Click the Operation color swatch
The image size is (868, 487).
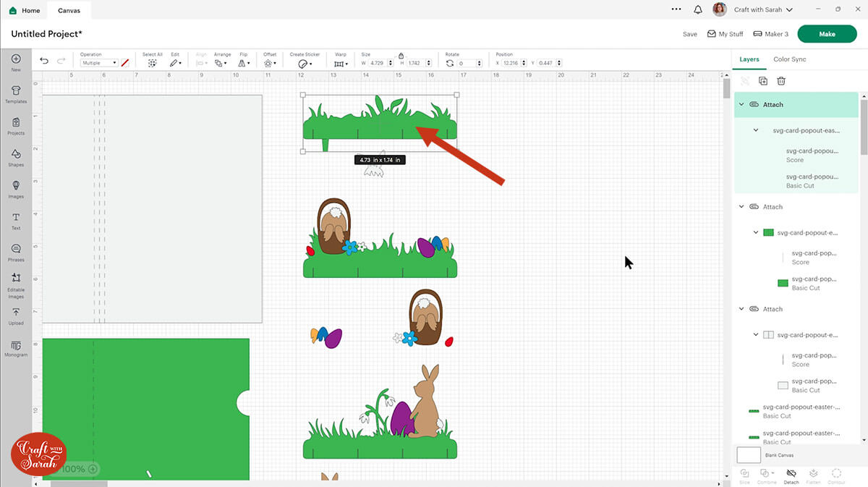click(125, 63)
